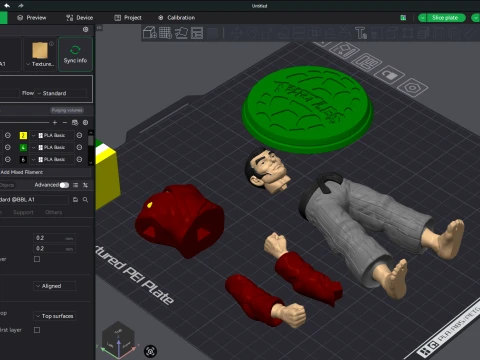Click the search settings magnifier icon
Screen dimensions: 480x360
[x=85, y=199]
